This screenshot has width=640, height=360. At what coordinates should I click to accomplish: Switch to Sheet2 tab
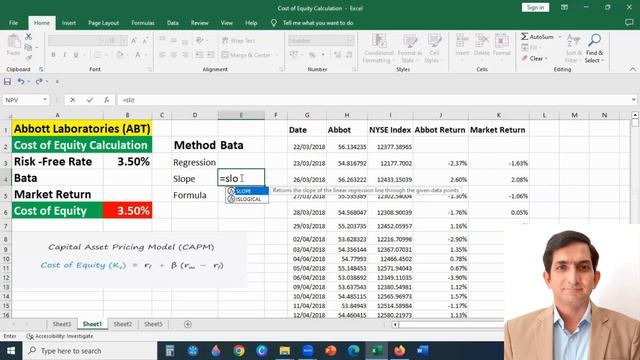pyautogui.click(x=122, y=324)
